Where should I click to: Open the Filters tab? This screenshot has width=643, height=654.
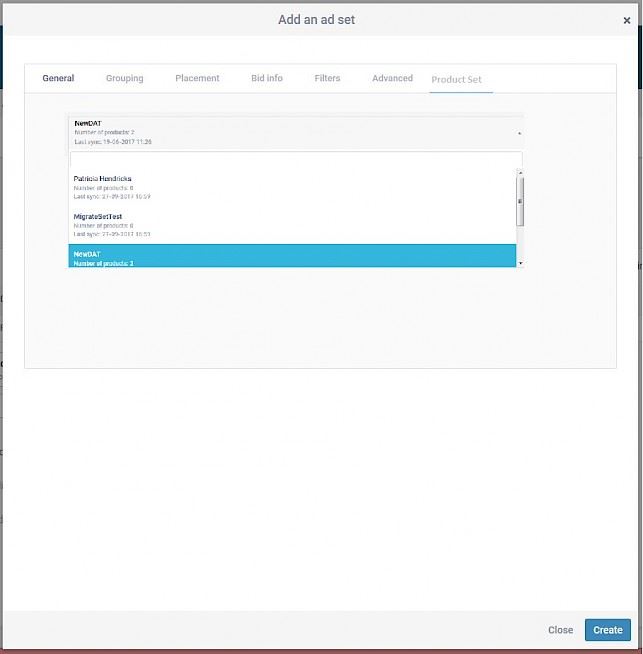327,78
